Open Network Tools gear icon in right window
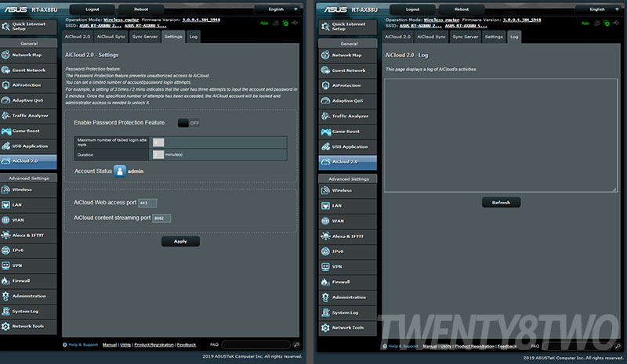The height and width of the screenshot is (364, 627). pyautogui.click(x=325, y=328)
